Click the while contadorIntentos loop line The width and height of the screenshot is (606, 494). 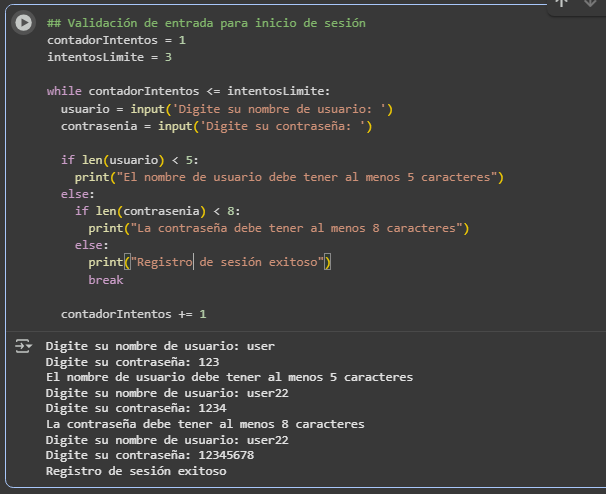(x=187, y=91)
